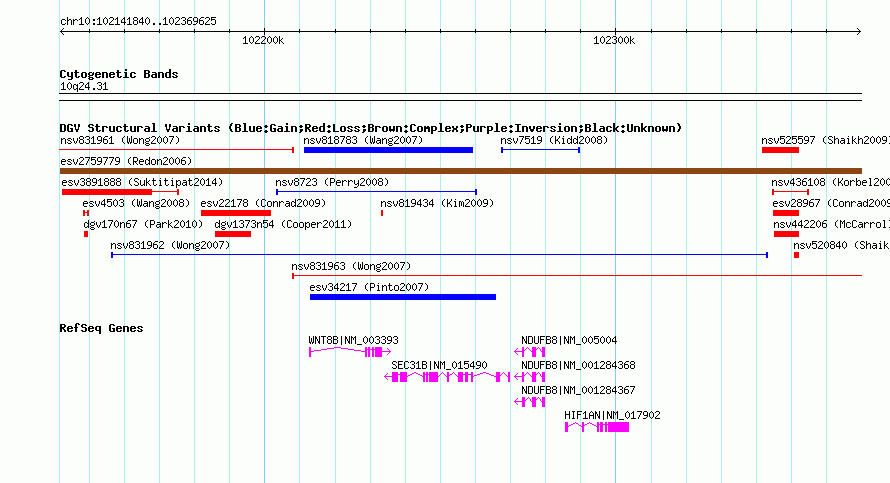The width and height of the screenshot is (890, 483).
Task: Click the nsv831962 (Wong2007) label
Action: point(170,245)
